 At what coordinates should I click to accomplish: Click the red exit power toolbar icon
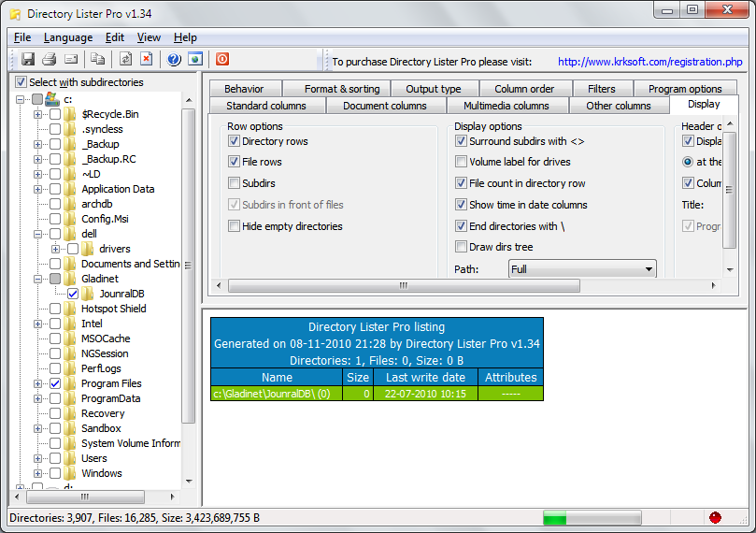coord(222,59)
